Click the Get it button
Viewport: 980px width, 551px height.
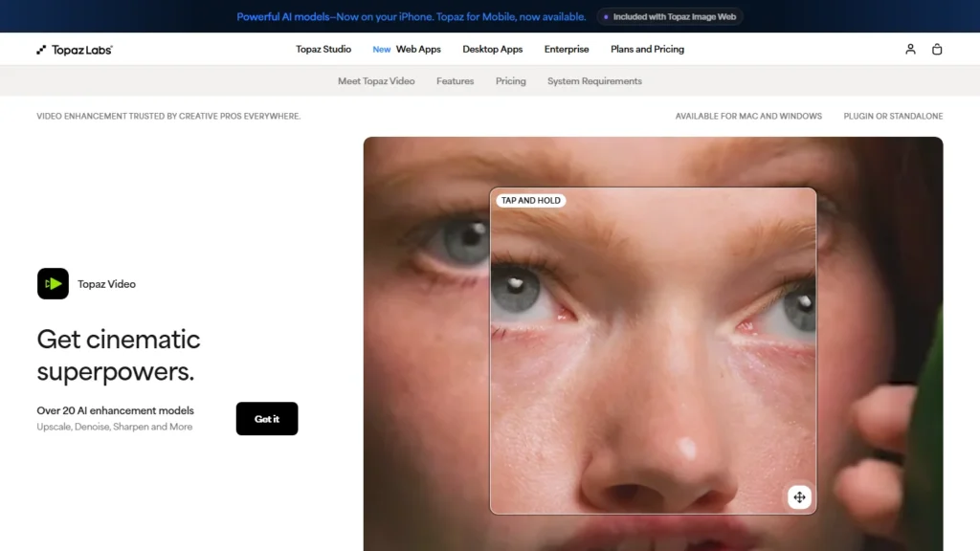coord(267,419)
